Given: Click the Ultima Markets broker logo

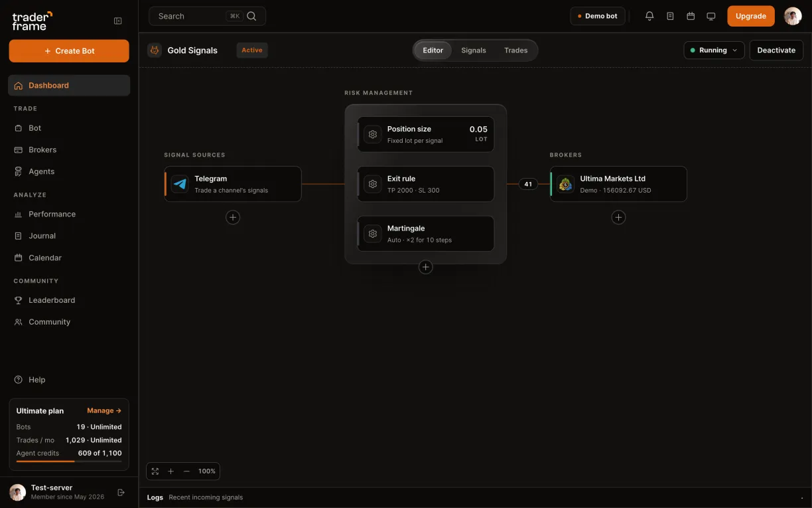Looking at the screenshot, I should [565, 184].
